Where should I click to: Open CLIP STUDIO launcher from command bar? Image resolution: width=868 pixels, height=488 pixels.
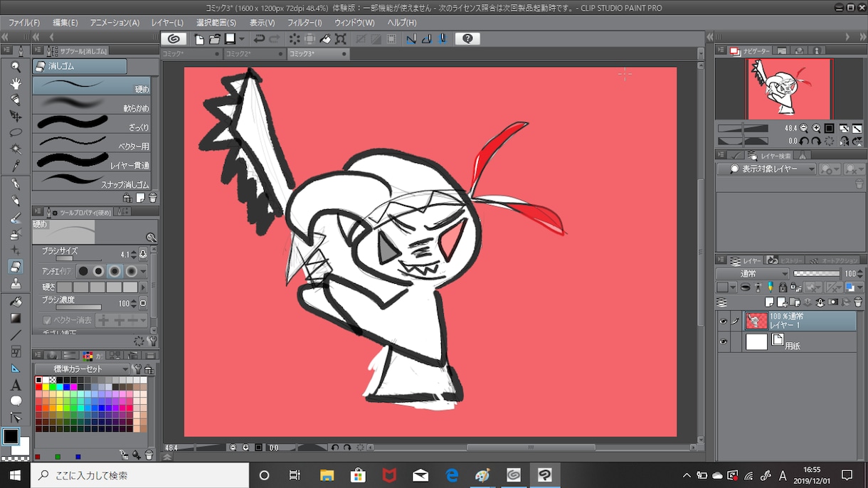tap(174, 39)
